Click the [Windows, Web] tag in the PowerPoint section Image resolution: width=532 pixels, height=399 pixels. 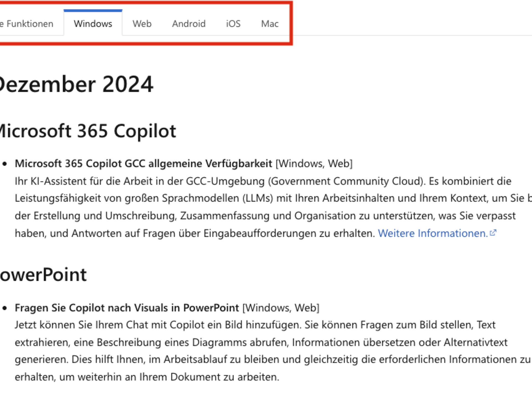point(281,308)
